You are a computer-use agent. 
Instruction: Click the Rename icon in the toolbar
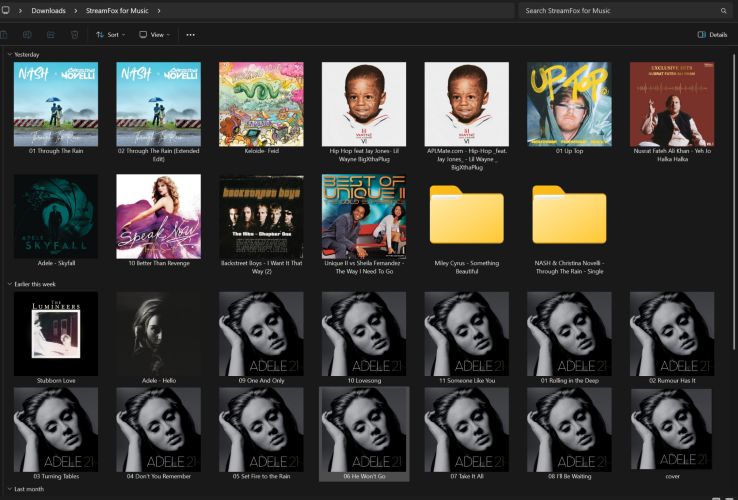coord(27,34)
